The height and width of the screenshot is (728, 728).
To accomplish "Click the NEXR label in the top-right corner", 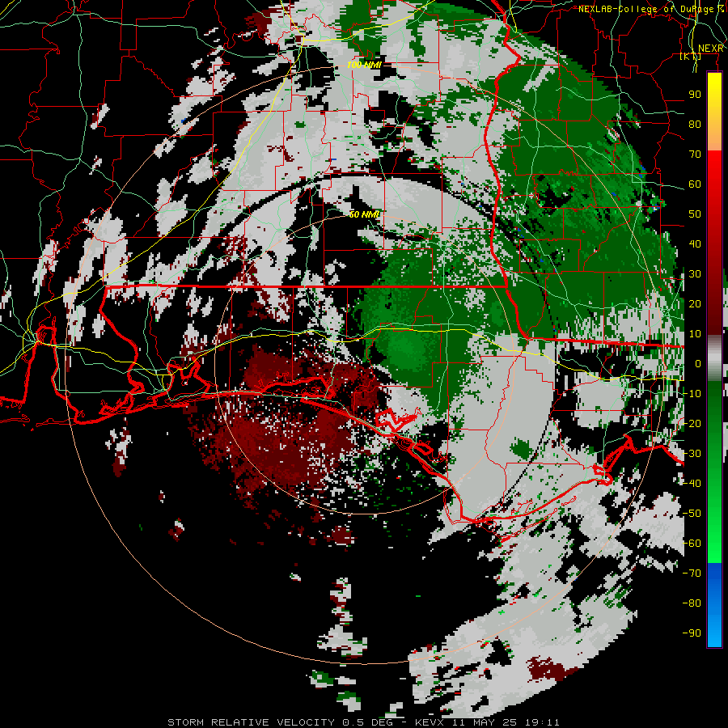I will coord(710,49).
